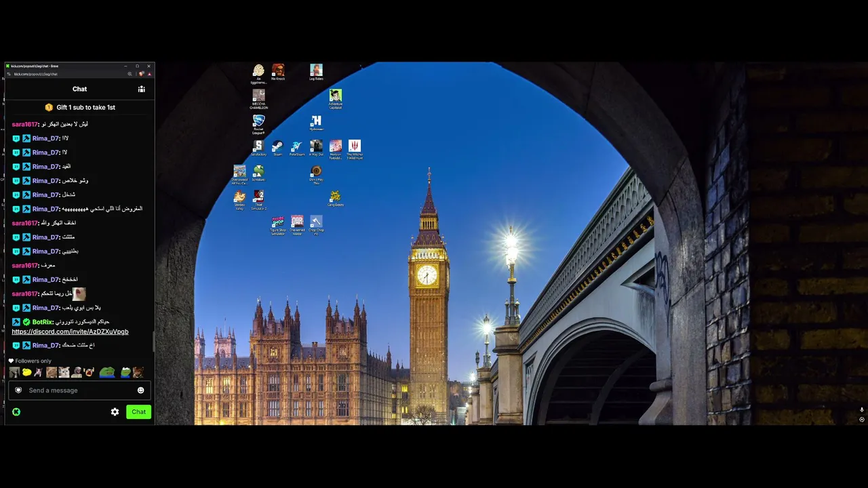Open the An Eggstreme desktop shortcut
Viewport: 868px width, 488px height.
coord(258,74)
